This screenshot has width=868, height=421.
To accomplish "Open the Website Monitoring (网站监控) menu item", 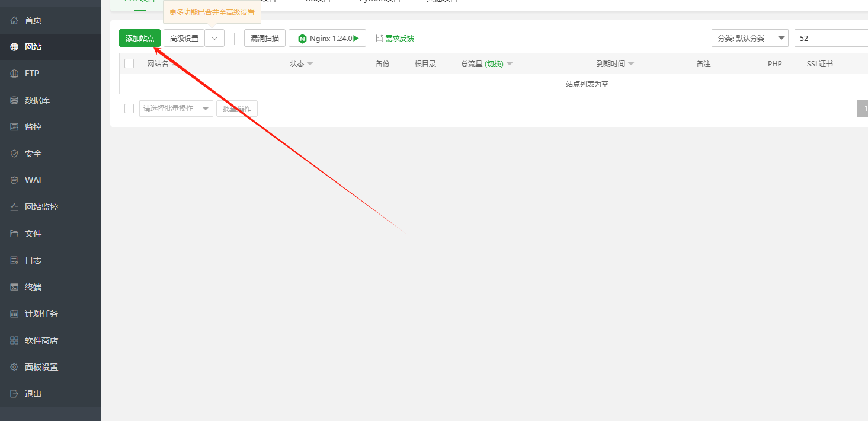I will tap(41, 207).
